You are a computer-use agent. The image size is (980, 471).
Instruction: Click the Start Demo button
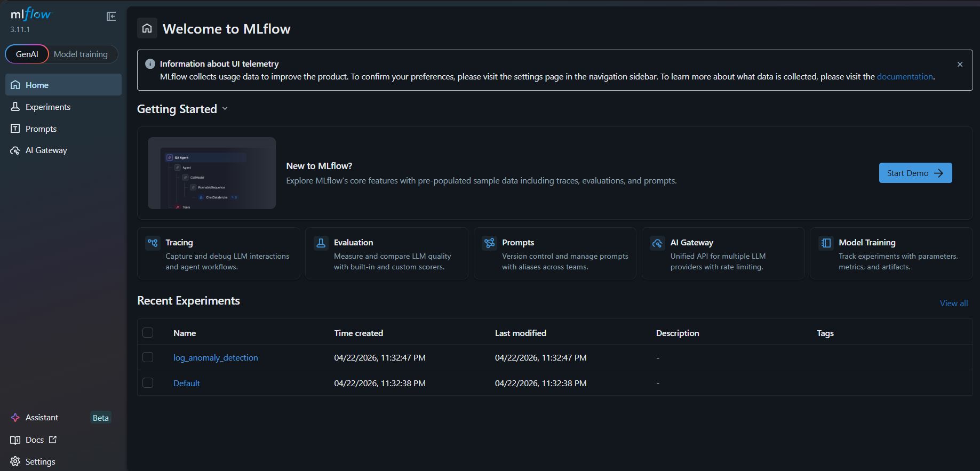coord(915,173)
